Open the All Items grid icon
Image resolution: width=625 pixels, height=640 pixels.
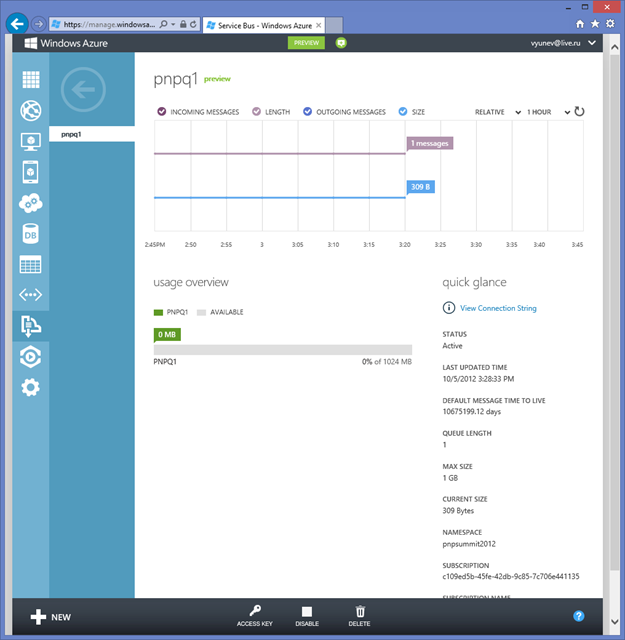pyautogui.click(x=31, y=80)
